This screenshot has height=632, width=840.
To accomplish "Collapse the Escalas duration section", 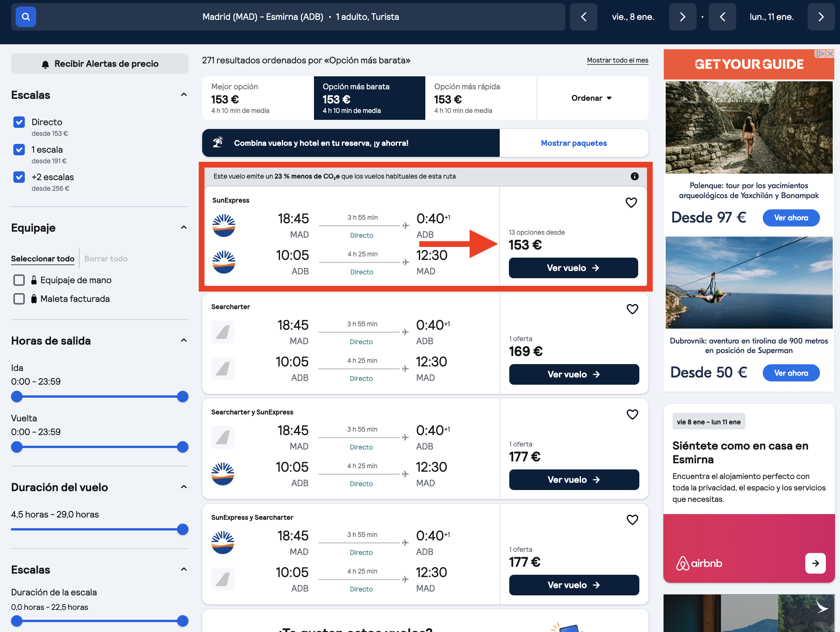I will coord(184,569).
